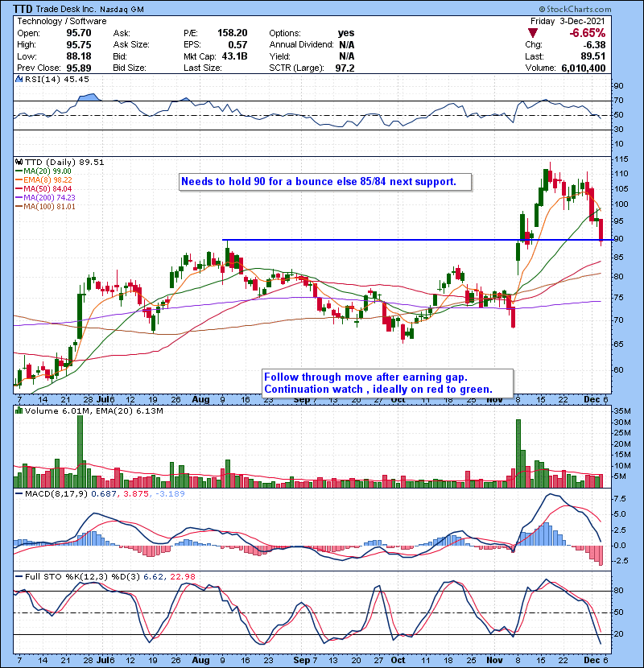The image size is (644, 668).
Task: Click the TTD ticker symbol in header
Action: 27,7
